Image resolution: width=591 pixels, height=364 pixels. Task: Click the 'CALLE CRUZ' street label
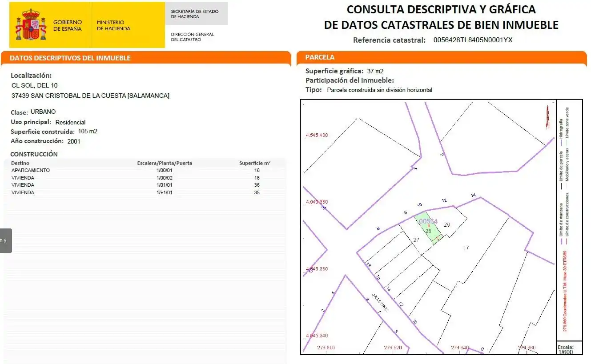[x=381, y=302]
